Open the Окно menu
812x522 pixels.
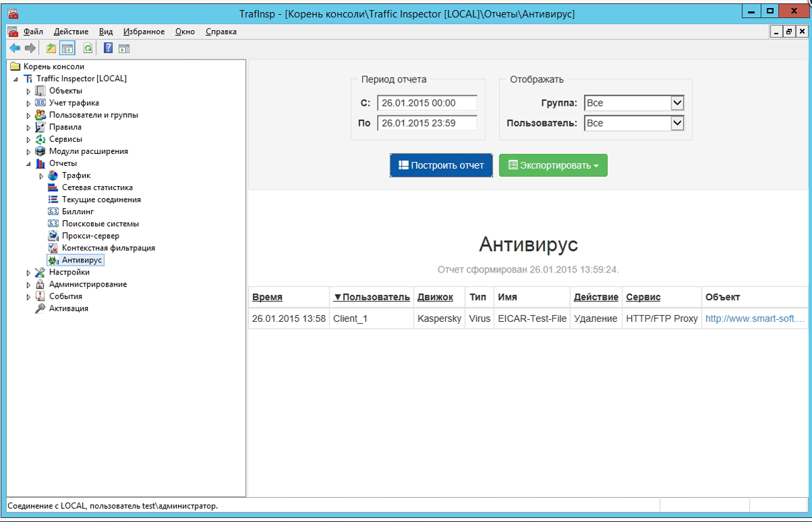185,31
